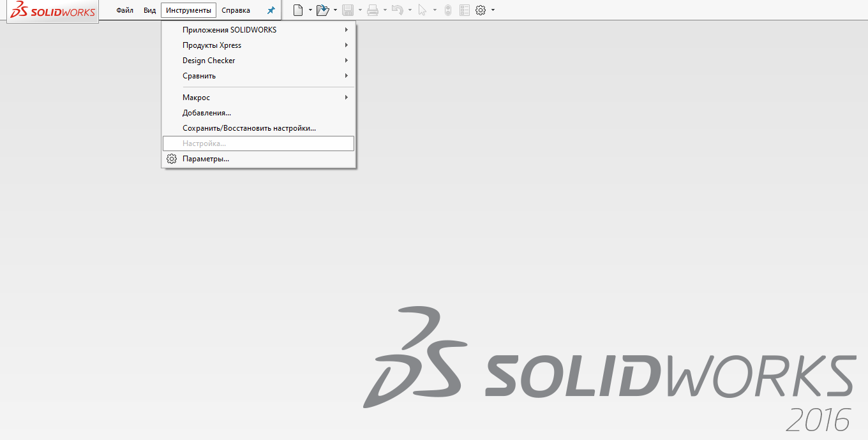Open Options gear icon in toolbar
Viewport: 868px width, 440px height.
[x=481, y=10]
